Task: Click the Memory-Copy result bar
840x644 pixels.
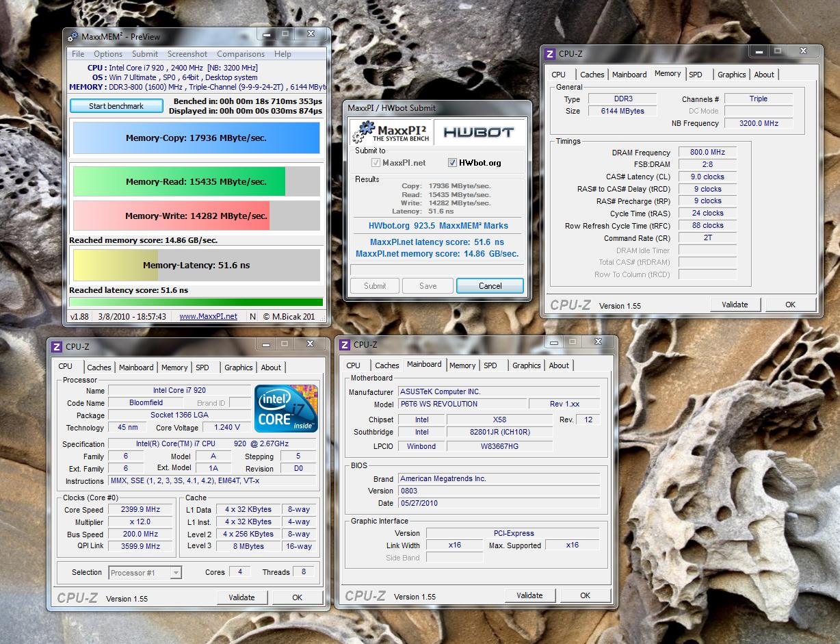Action: pyautogui.click(x=196, y=138)
